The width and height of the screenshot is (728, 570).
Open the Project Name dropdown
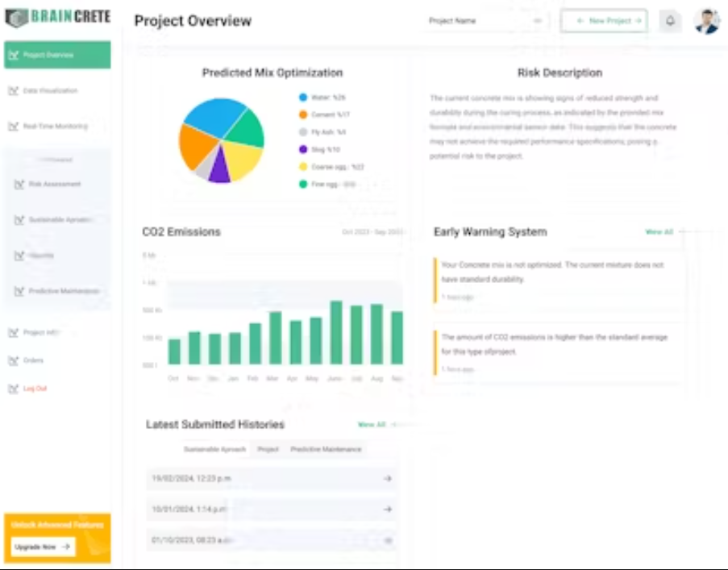[485, 21]
